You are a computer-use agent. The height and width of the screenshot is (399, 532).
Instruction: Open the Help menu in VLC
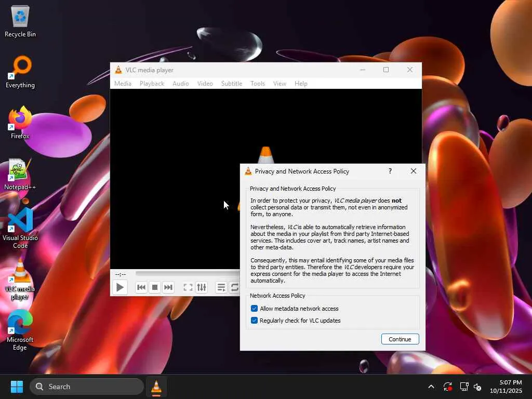pos(301,84)
